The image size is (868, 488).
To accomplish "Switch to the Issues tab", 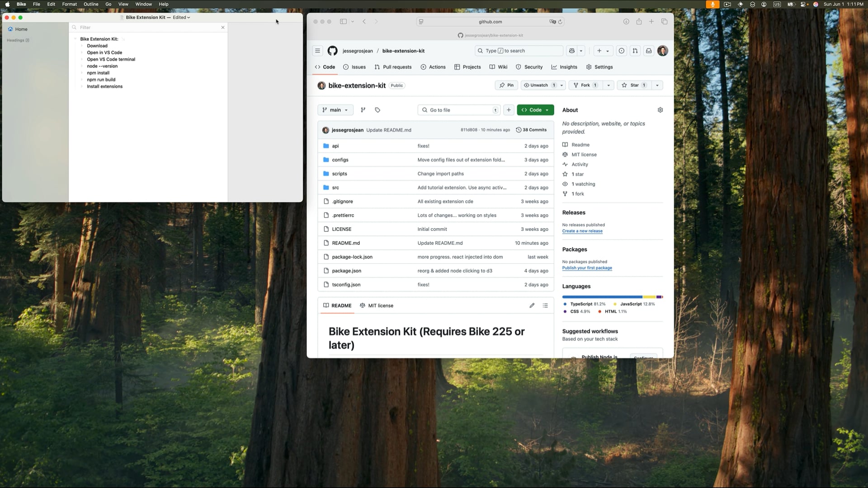I will click(x=354, y=67).
